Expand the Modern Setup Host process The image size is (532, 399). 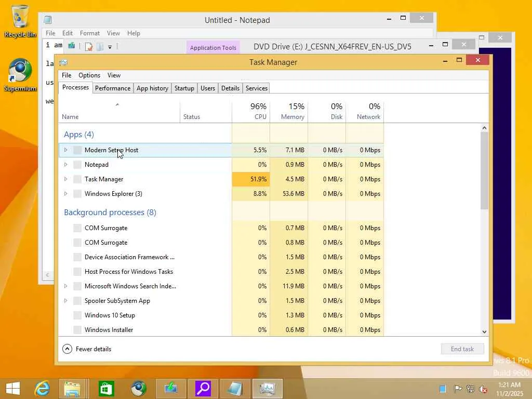(65, 150)
